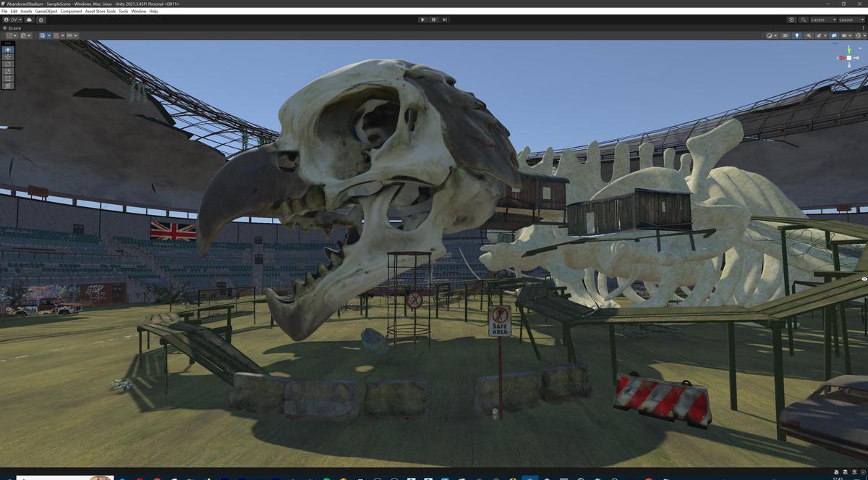
Task: Select the Scale tool
Action: click(7, 72)
